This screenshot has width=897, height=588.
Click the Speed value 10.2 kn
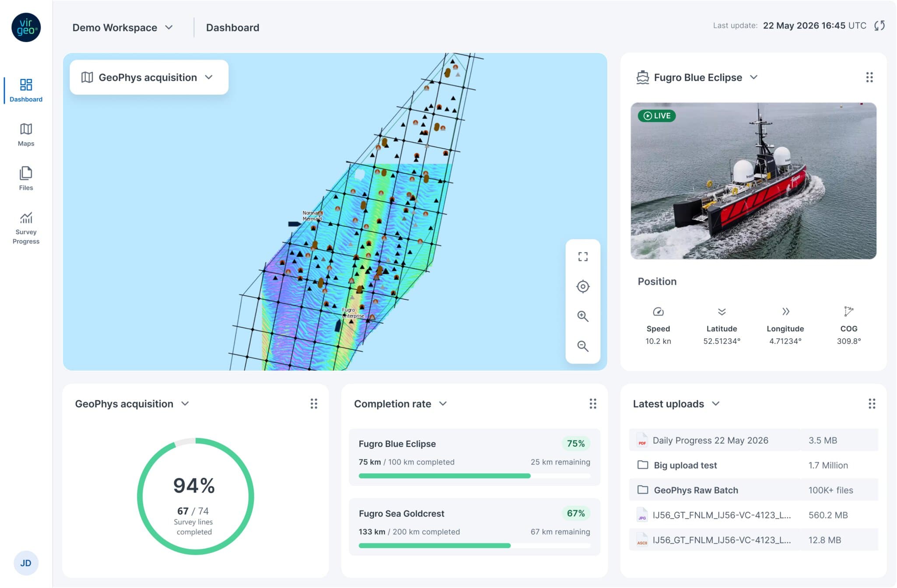(x=658, y=341)
